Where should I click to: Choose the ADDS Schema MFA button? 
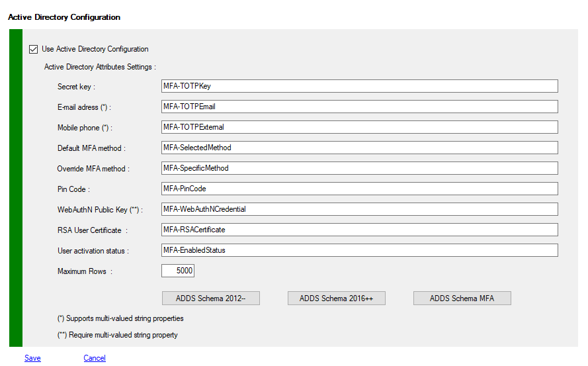pyautogui.click(x=462, y=298)
